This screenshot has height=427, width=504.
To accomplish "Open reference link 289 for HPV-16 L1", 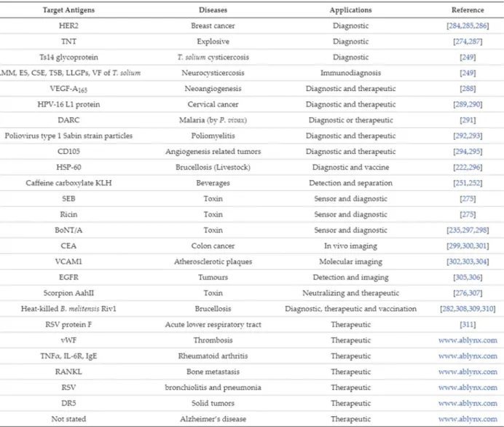I will [x=461, y=104].
